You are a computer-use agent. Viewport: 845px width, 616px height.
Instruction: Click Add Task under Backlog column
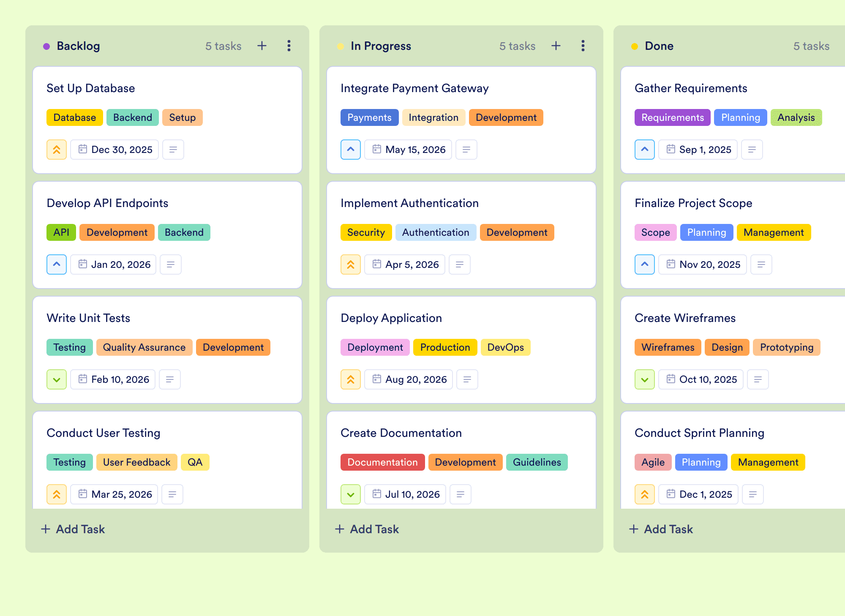73,529
